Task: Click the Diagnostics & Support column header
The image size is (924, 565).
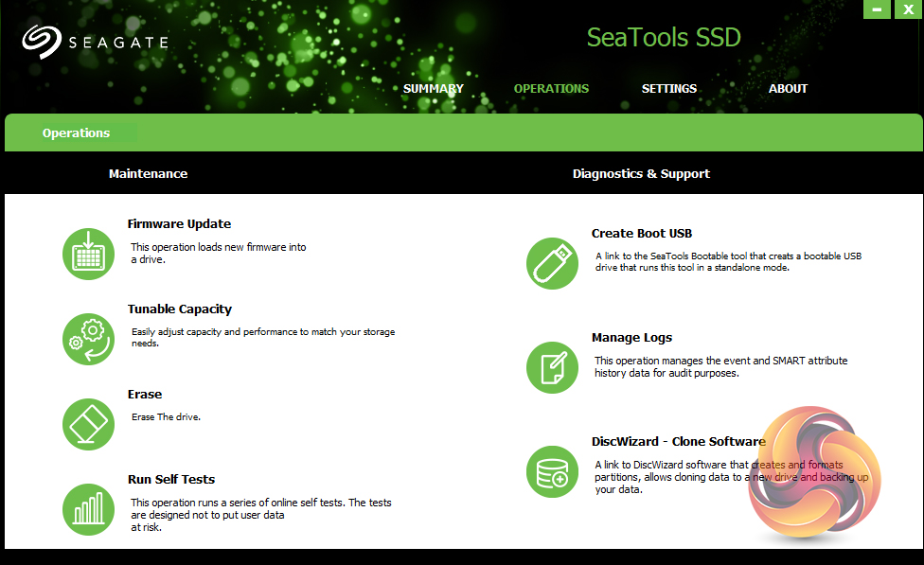Action: [x=641, y=174]
